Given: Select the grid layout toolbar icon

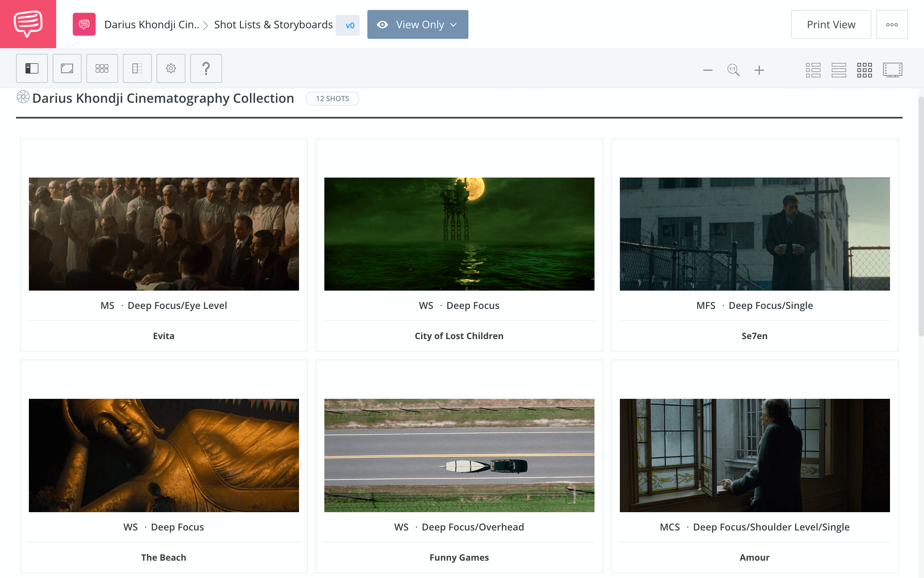Looking at the screenshot, I should [x=102, y=68].
